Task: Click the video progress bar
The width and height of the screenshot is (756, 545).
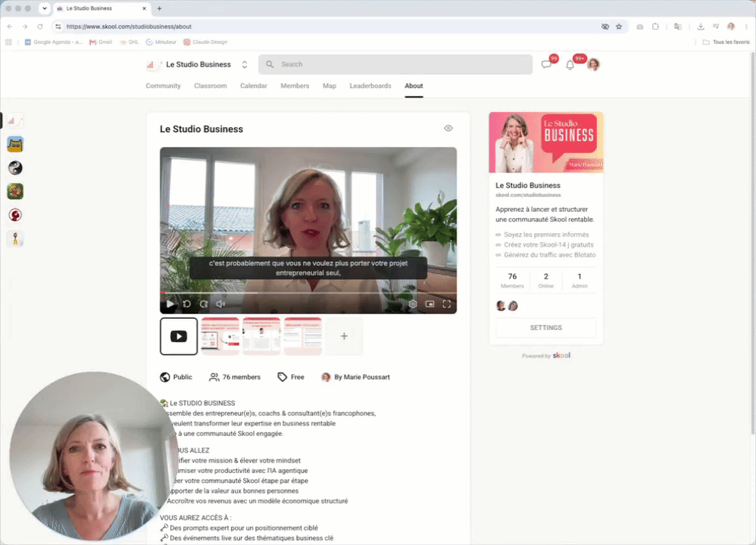Action: click(308, 292)
